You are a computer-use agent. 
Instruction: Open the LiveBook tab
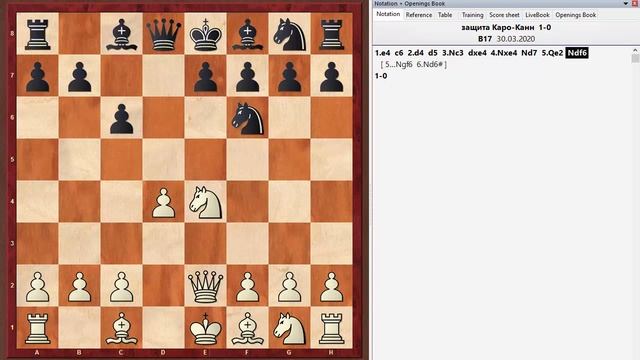tap(537, 15)
